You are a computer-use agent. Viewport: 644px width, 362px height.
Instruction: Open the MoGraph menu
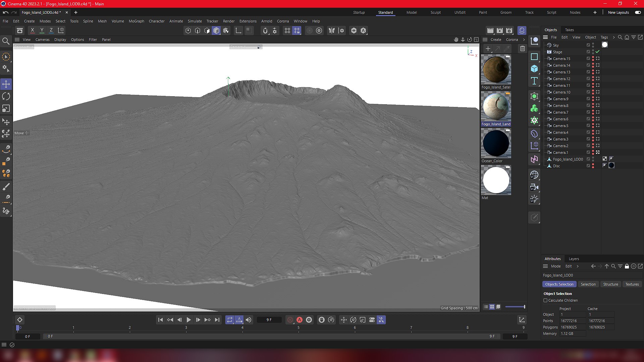(137, 21)
